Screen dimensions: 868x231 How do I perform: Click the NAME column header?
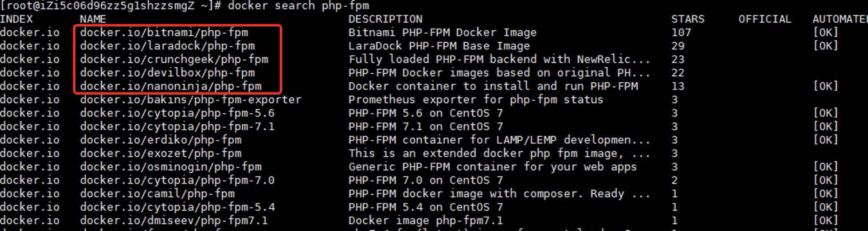(x=93, y=19)
